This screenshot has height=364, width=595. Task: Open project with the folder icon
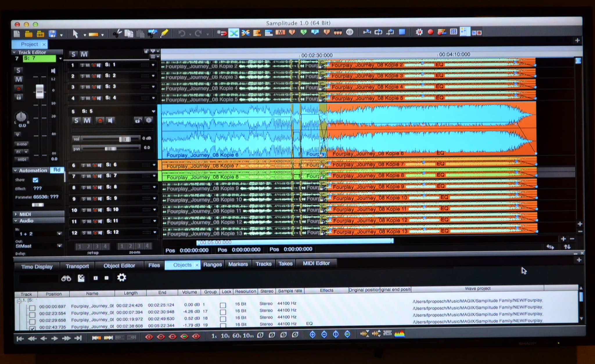tap(28, 34)
